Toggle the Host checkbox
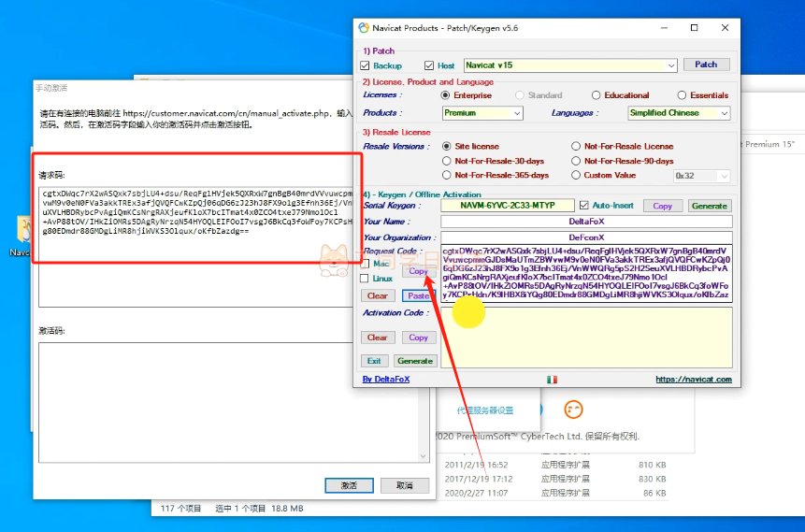The height and width of the screenshot is (532, 805). [429, 65]
